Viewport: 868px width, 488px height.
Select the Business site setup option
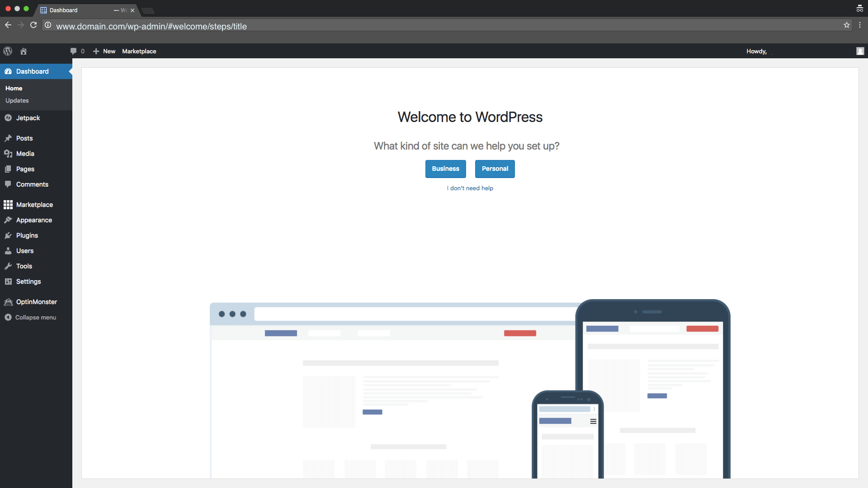[x=445, y=169]
